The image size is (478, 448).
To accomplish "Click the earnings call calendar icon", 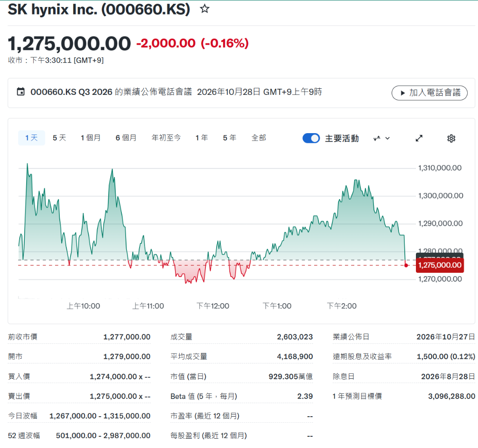I will [x=21, y=92].
